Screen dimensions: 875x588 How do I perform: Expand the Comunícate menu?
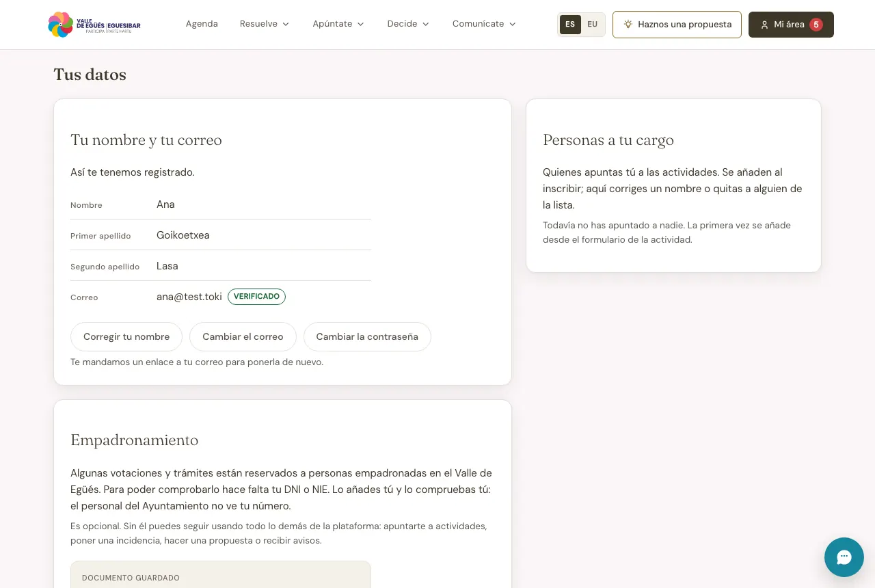pos(484,24)
